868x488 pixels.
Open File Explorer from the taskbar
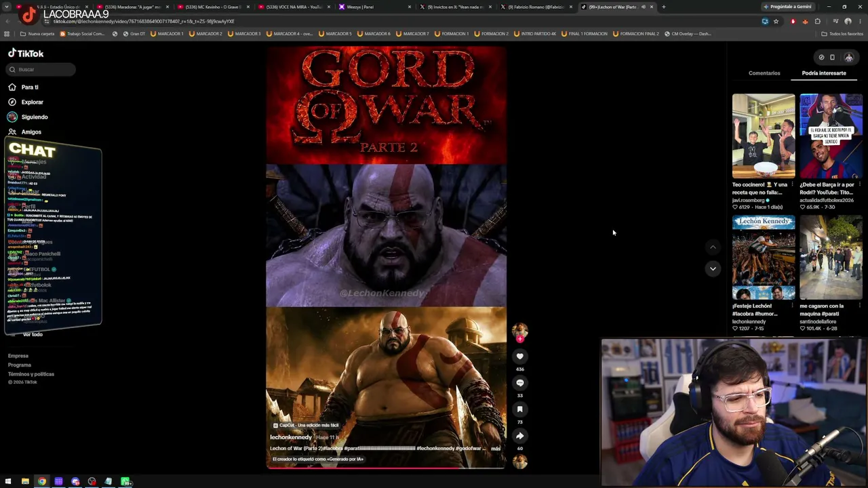tap(25, 481)
